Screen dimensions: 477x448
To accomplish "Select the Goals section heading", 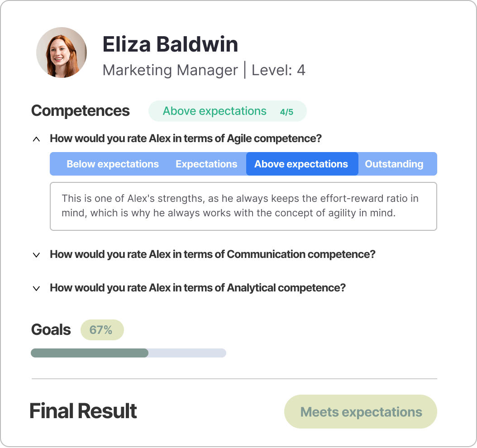I will (51, 330).
